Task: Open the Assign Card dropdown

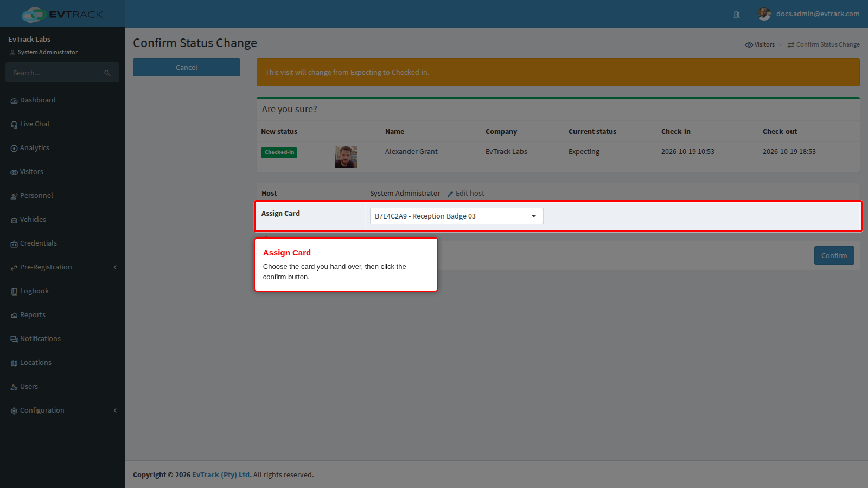Action: [456, 216]
